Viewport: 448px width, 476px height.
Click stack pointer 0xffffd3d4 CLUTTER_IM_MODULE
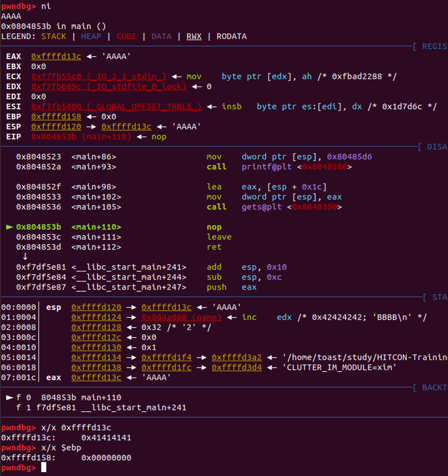click(237, 367)
